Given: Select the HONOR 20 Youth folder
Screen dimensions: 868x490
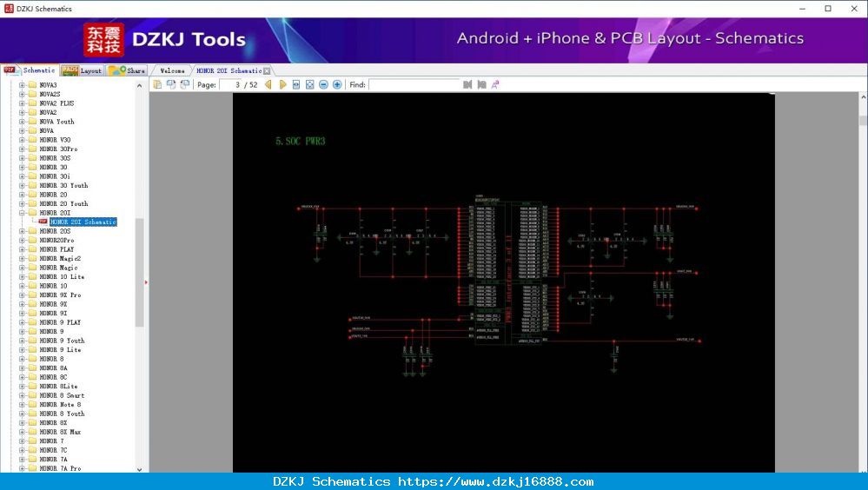Looking at the screenshot, I should [x=63, y=204].
